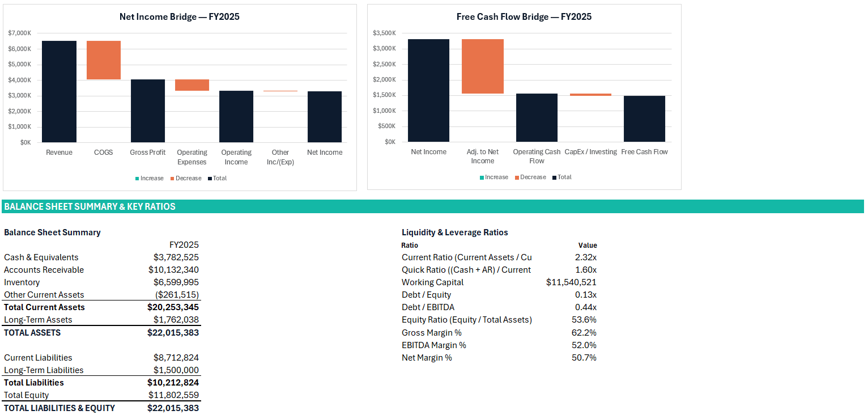The height and width of the screenshot is (419, 868).
Task: Select the Current Liabilities label cell
Action: pos(38,358)
